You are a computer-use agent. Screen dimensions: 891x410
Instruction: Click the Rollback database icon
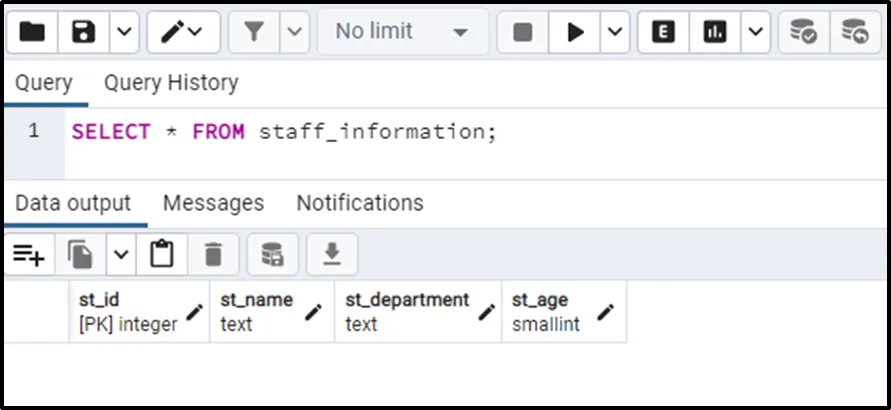tap(855, 32)
